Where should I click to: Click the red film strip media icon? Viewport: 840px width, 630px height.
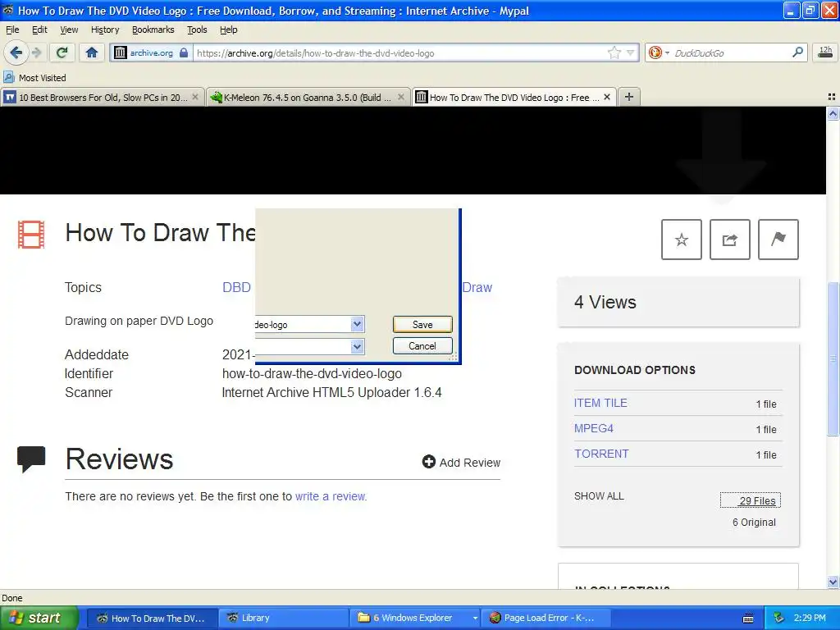[x=31, y=235]
